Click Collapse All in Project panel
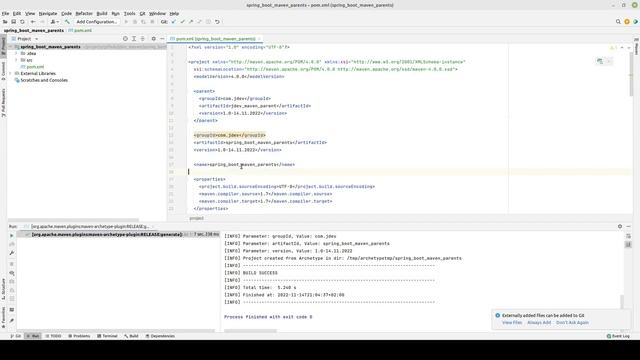The image size is (640, 360). (x=142, y=39)
